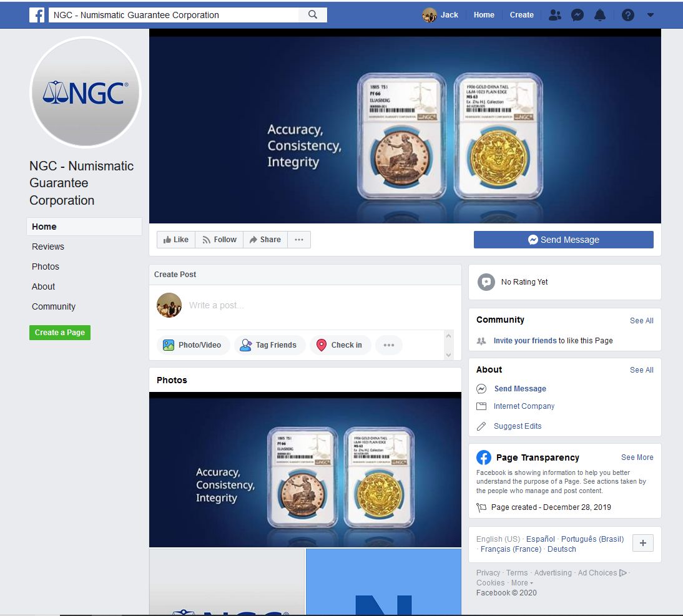Click the Photos section heading

172,380
